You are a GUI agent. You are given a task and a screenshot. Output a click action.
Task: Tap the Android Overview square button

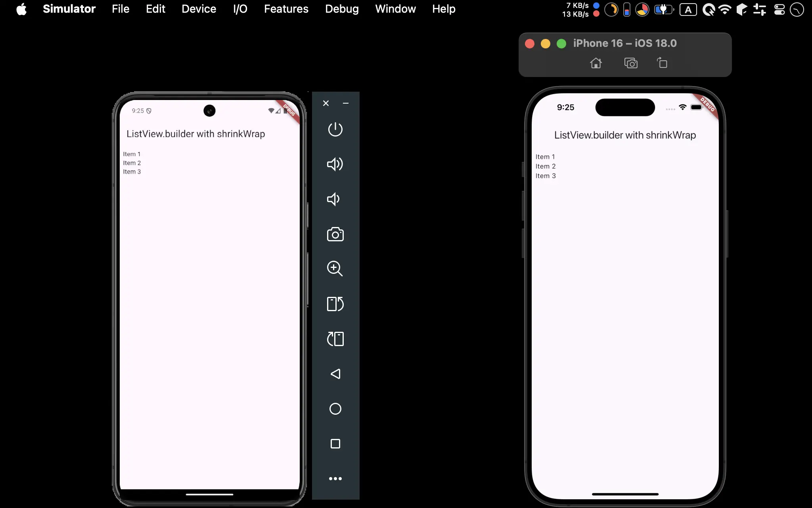(335, 444)
